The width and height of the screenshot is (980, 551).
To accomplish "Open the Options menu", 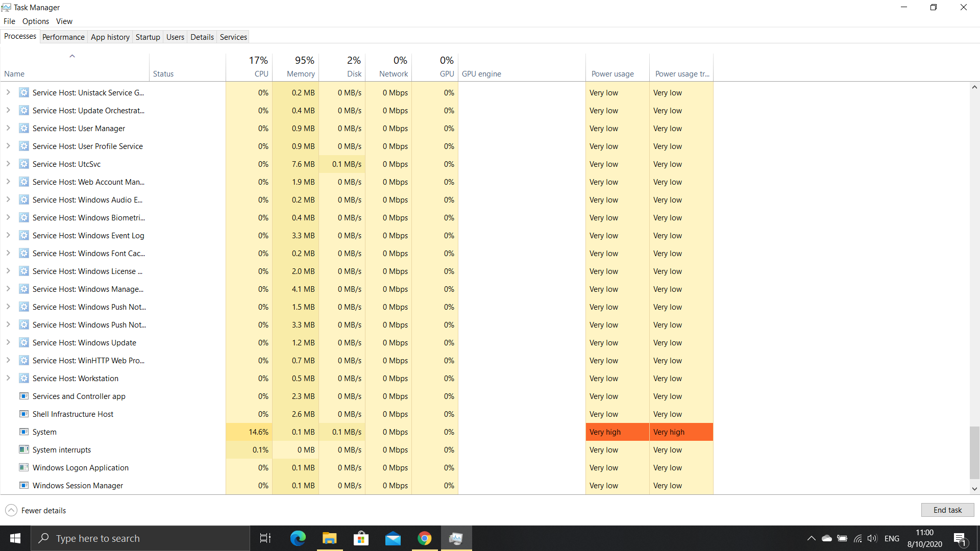I will click(35, 21).
